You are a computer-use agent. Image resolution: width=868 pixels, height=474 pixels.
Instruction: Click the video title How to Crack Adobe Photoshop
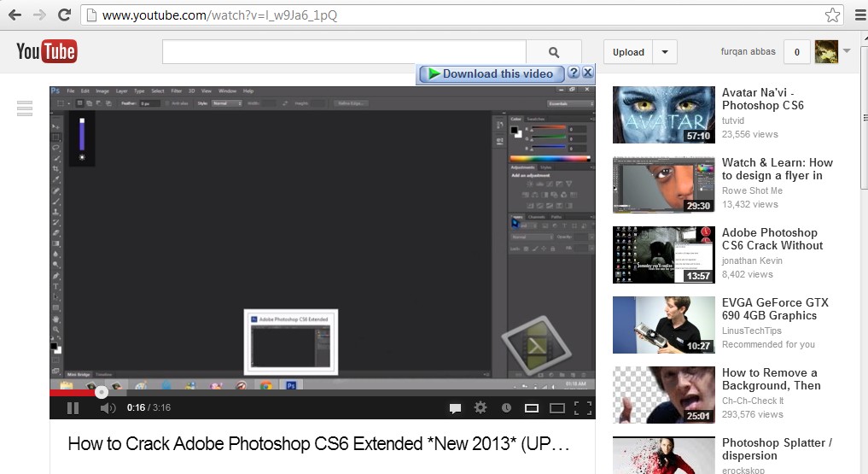tap(318, 444)
